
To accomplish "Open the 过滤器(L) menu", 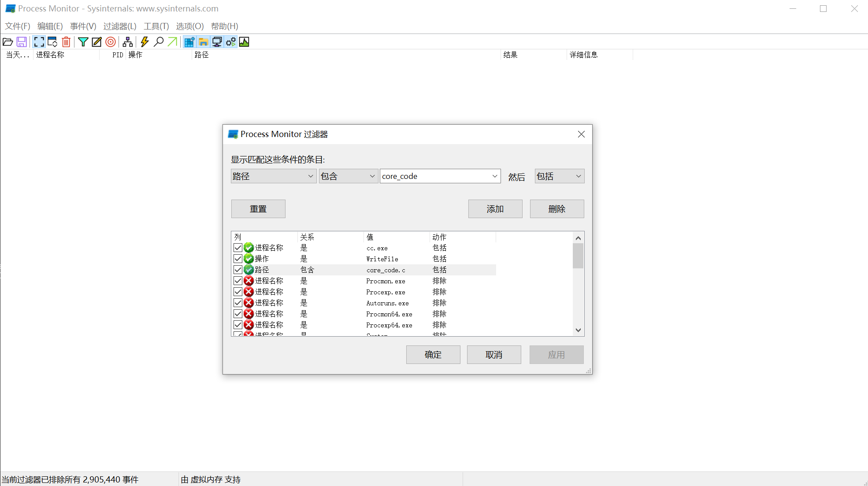I will click(x=120, y=26).
